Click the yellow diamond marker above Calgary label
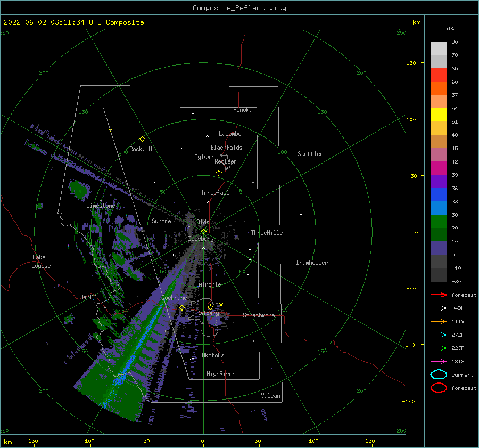 210,307
